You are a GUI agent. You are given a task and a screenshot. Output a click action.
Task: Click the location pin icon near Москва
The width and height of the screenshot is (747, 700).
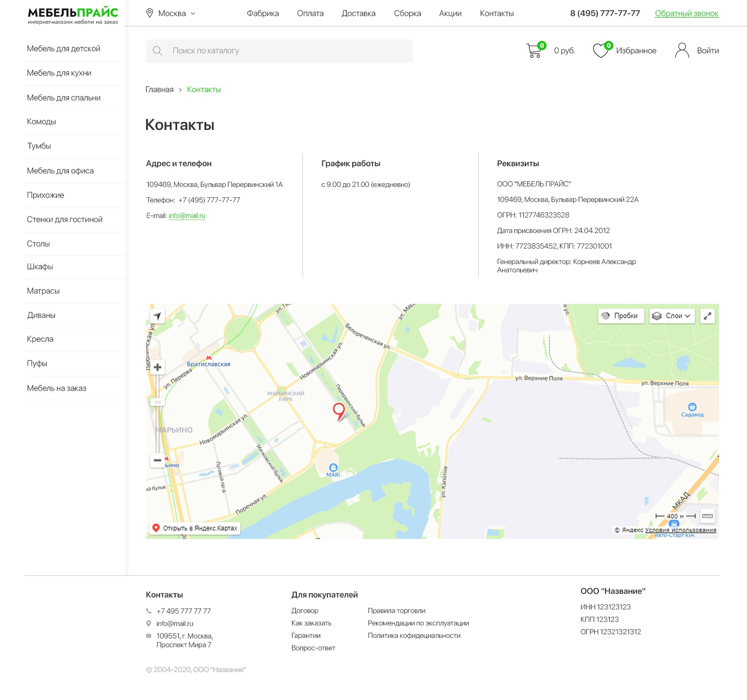coord(150,13)
